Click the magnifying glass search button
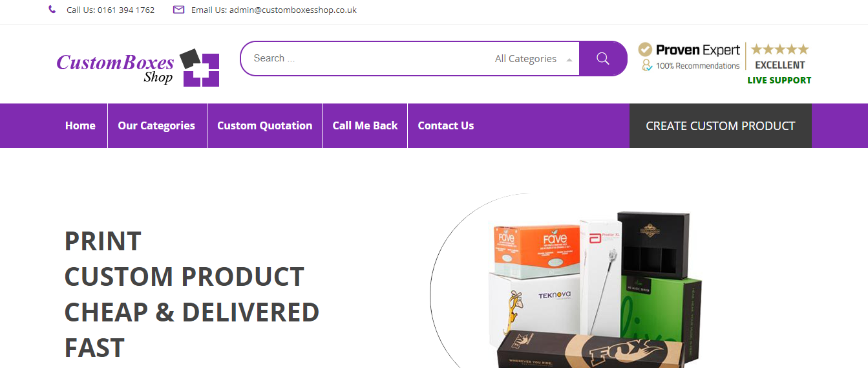 603,58
